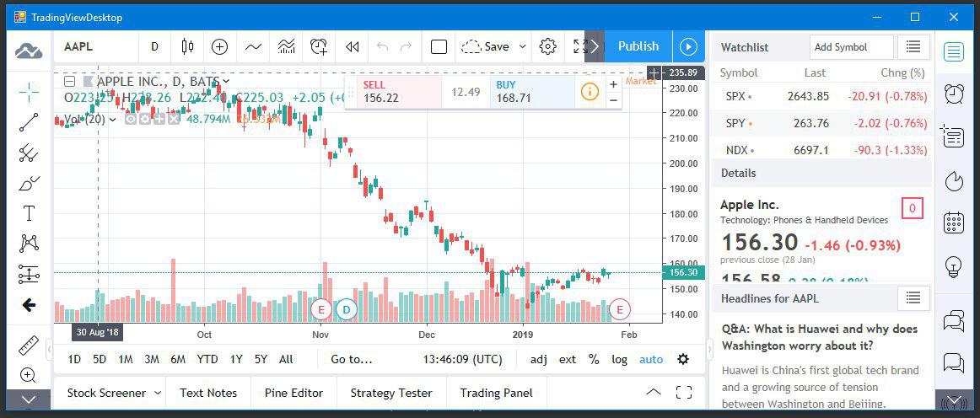Image resolution: width=980 pixels, height=418 pixels.
Task: Redo the last chart action
Action: tap(407, 46)
